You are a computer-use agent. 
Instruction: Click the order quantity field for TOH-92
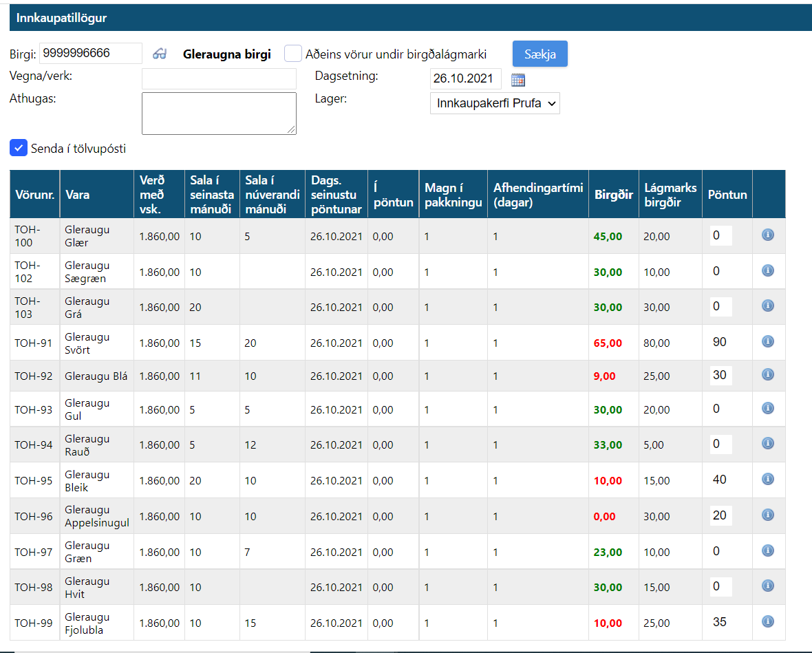[x=720, y=375]
